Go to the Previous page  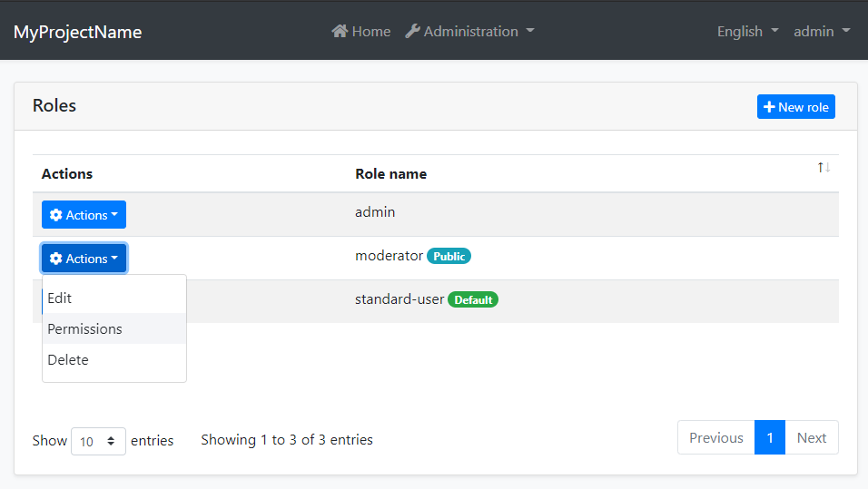pos(715,438)
